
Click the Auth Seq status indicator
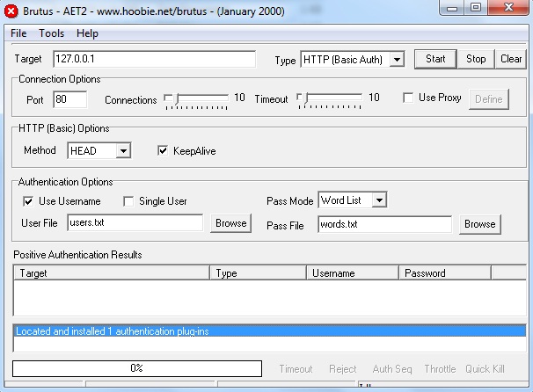(392, 369)
